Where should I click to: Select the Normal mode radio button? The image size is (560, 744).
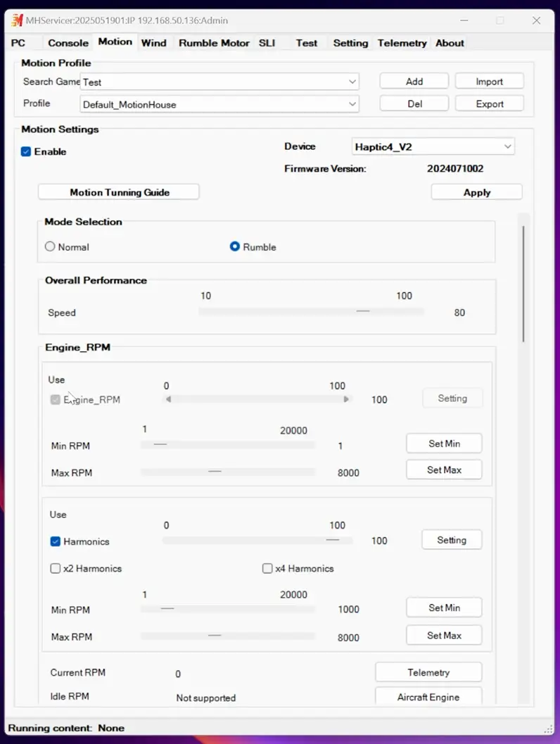[x=50, y=246]
